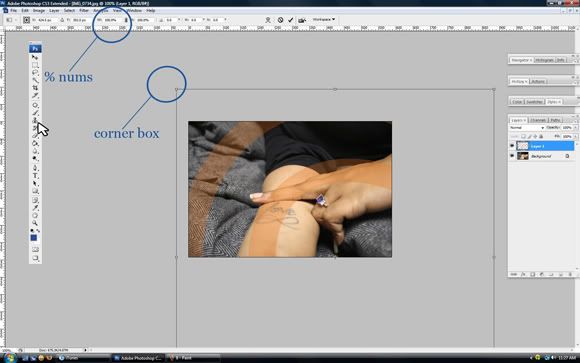Open the Filter menu
The height and width of the screenshot is (363, 580).
[x=84, y=11]
